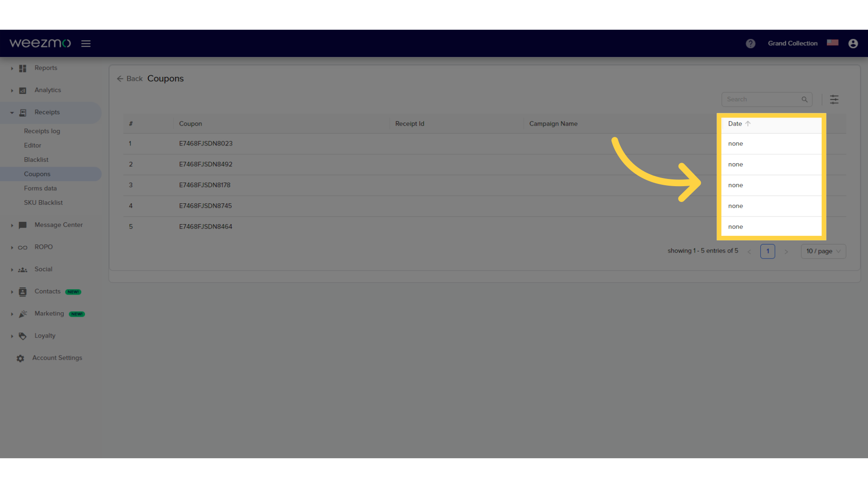This screenshot has width=868, height=488.
Task: Open the table filter settings icon
Action: click(834, 99)
